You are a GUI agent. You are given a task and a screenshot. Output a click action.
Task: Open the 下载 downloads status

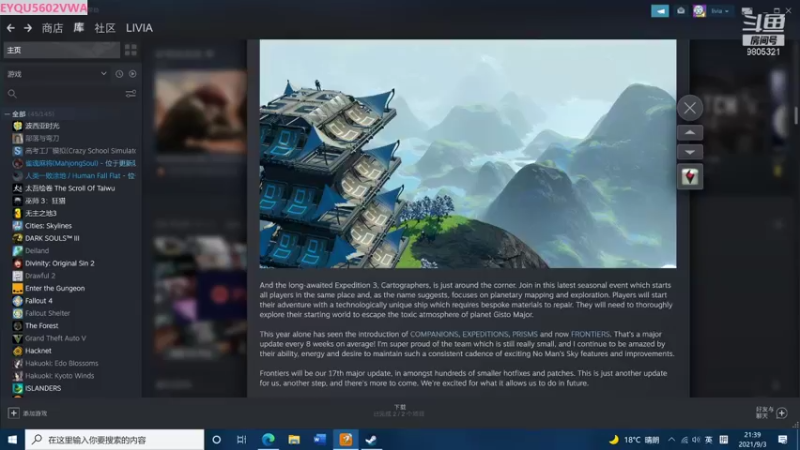tap(399, 410)
